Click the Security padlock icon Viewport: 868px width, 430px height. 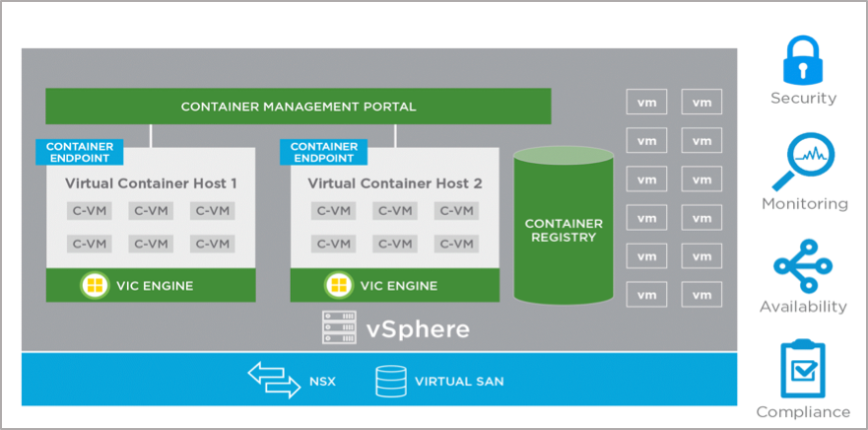[803, 59]
